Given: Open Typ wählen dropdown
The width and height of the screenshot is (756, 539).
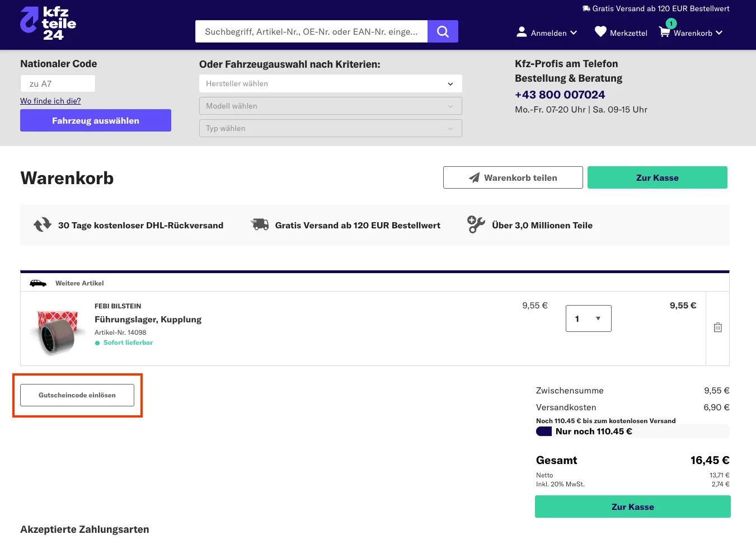Looking at the screenshot, I should tap(331, 128).
